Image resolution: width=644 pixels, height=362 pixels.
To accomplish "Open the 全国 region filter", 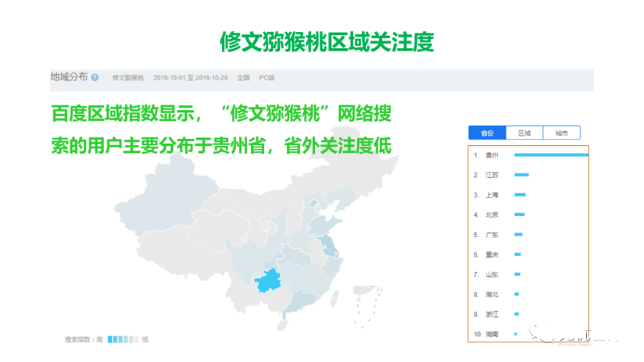I will tap(243, 77).
